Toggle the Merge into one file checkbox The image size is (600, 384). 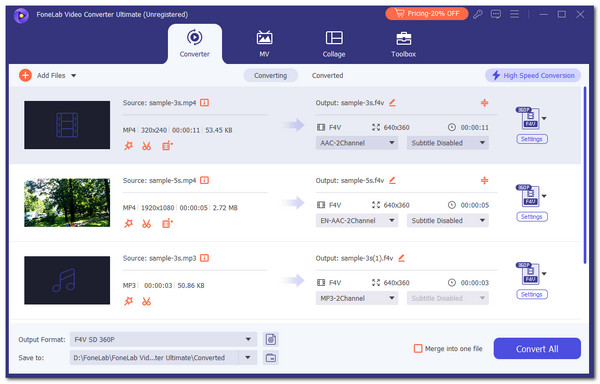[418, 348]
